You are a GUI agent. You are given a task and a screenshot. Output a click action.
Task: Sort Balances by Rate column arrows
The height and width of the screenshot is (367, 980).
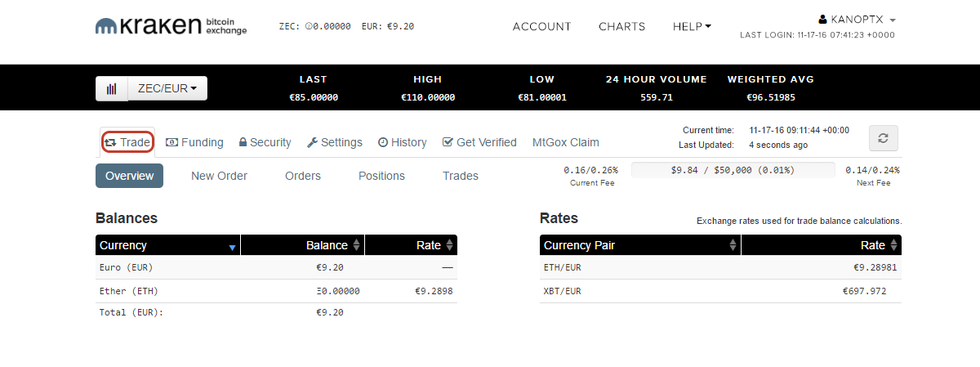coord(449,245)
